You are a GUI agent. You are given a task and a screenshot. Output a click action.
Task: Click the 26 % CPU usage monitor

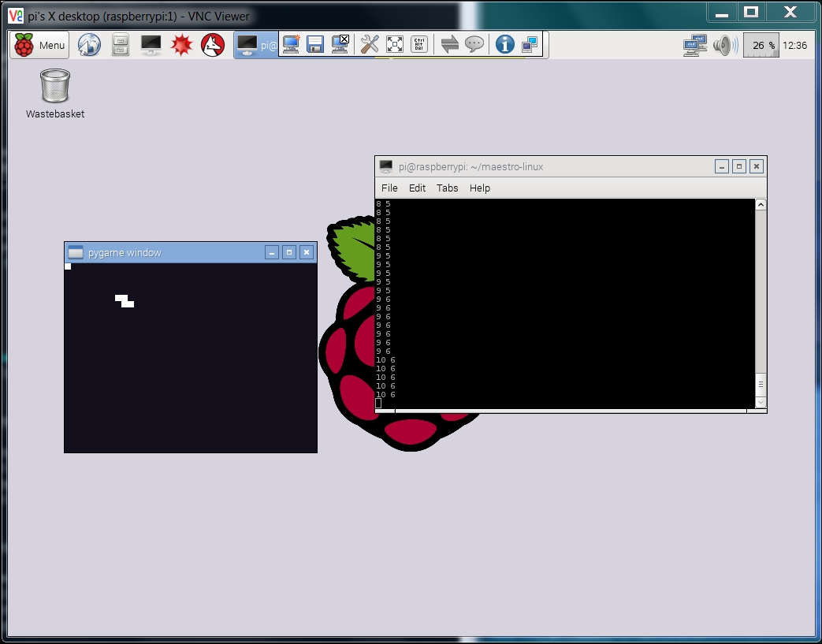[761, 45]
